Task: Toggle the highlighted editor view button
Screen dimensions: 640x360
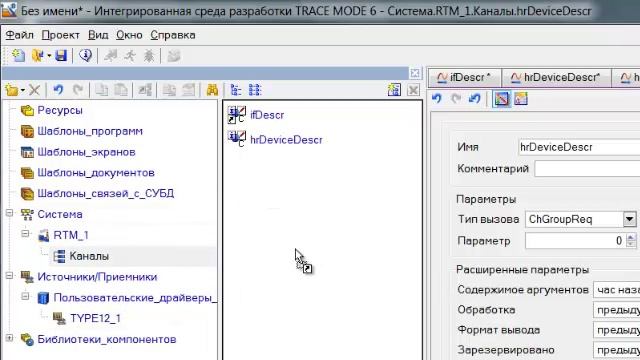Action: tap(502, 99)
